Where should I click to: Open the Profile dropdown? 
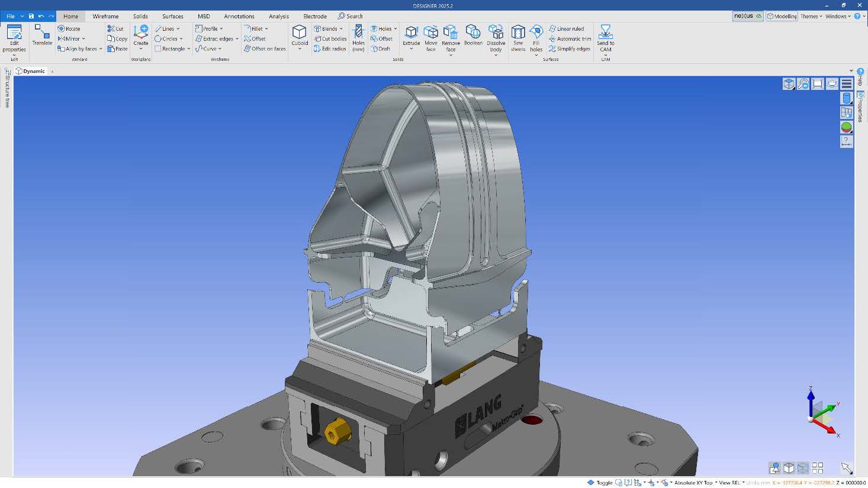tap(221, 28)
